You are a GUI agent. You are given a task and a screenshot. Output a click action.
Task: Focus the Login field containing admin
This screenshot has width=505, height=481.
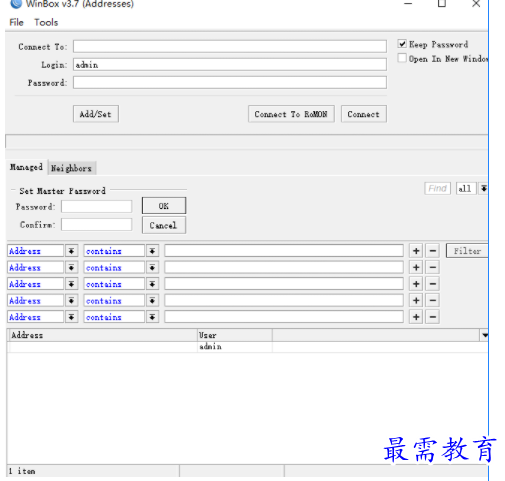coord(230,64)
